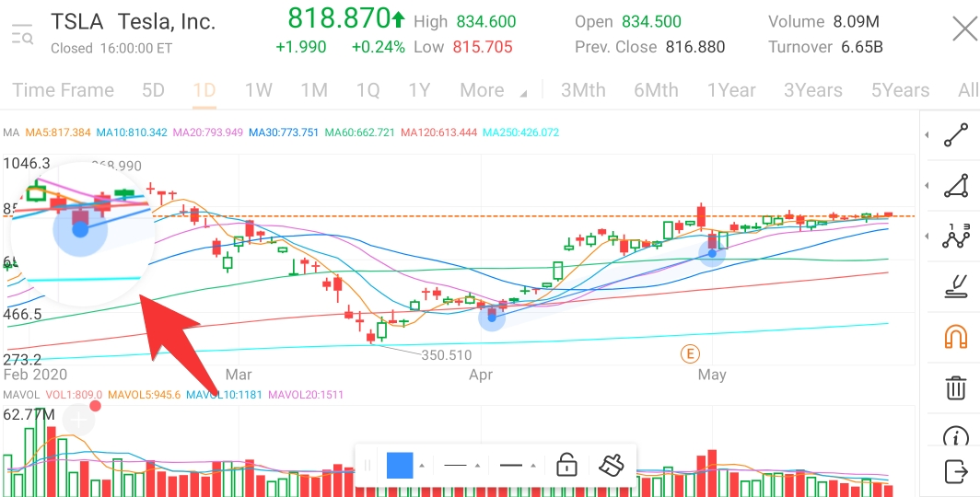Image resolution: width=980 pixels, height=497 pixels.
Task: Click the Turnover 6.65B value
Action: (861, 47)
